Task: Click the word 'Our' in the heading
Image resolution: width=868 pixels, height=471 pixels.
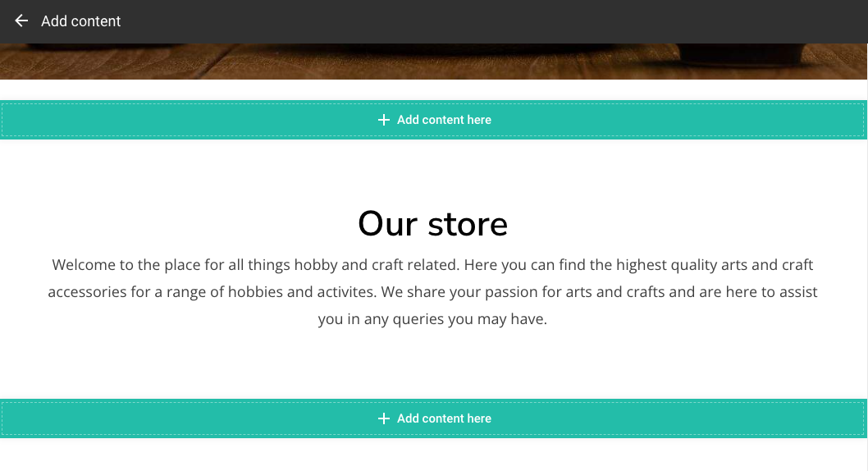Action: click(x=387, y=224)
